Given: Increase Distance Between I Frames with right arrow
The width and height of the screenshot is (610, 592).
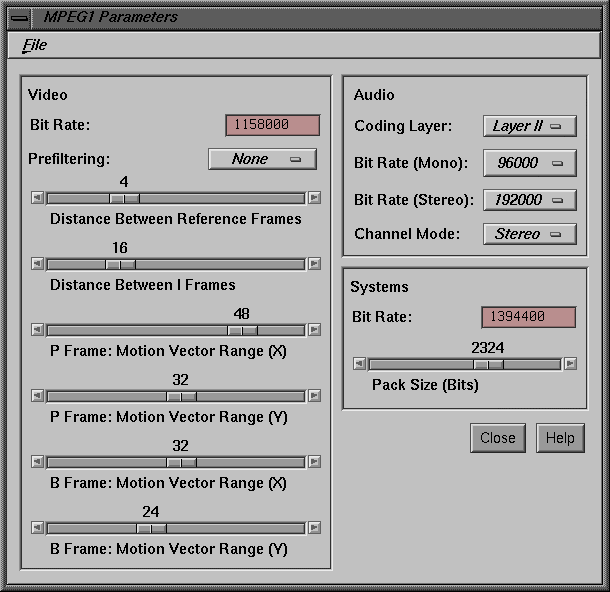Looking at the screenshot, I should pos(314,264).
